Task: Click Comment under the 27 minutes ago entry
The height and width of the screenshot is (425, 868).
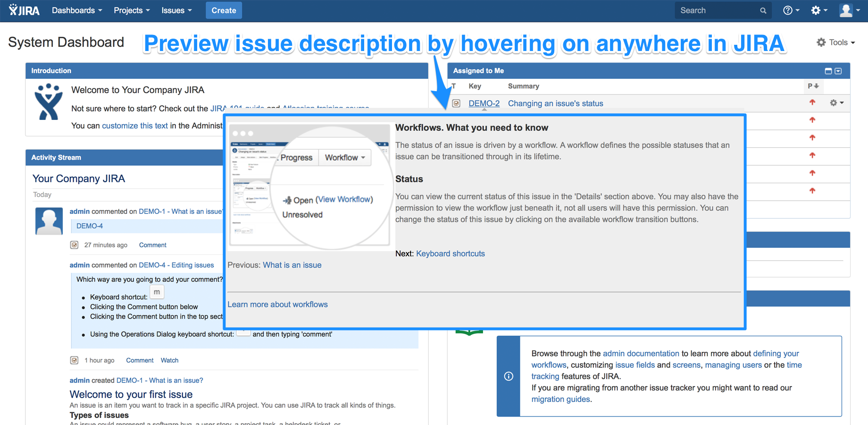Action: click(152, 245)
